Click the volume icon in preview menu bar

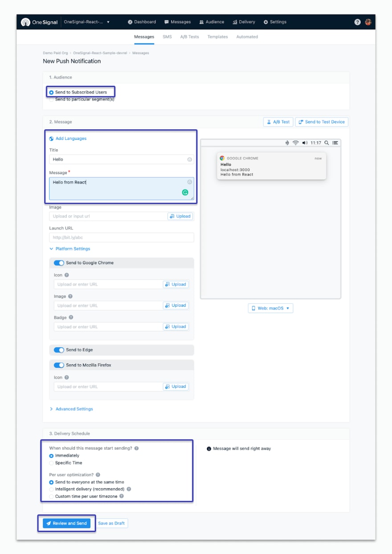point(305,143)
